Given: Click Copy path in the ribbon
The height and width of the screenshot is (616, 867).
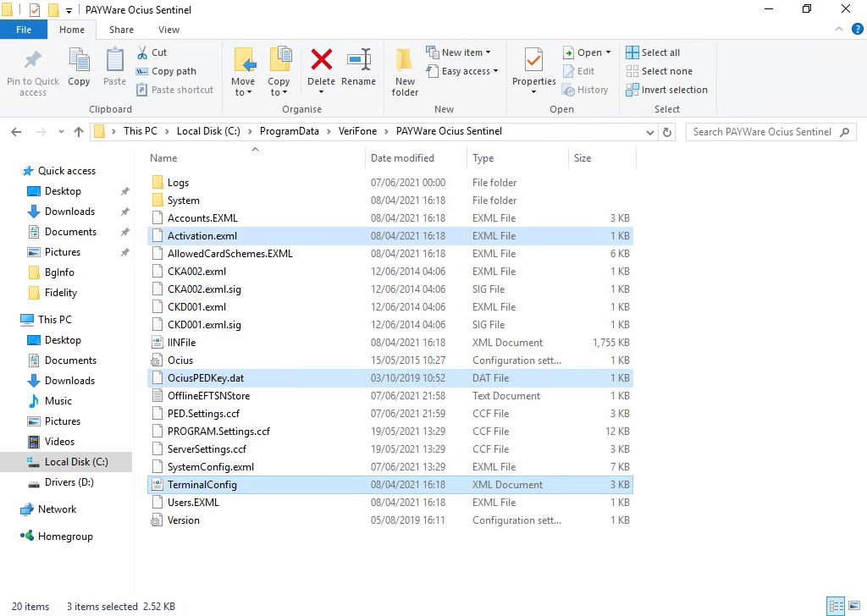Looking at the screenshot, I should tap(167, 71).
